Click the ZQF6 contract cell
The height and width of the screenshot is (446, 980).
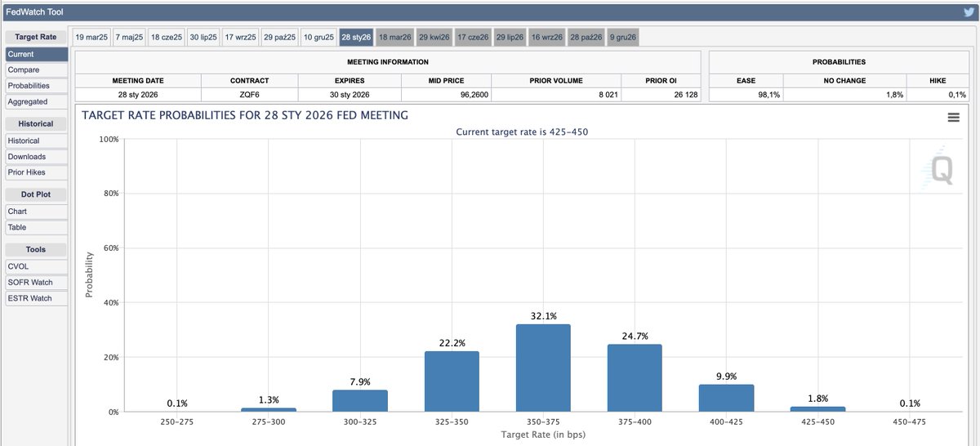click(x=249, y=95)
